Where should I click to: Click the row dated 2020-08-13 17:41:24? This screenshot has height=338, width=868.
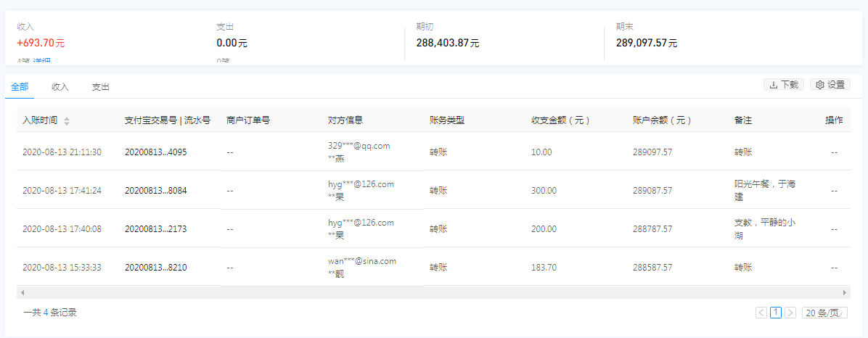click(62, 191)
